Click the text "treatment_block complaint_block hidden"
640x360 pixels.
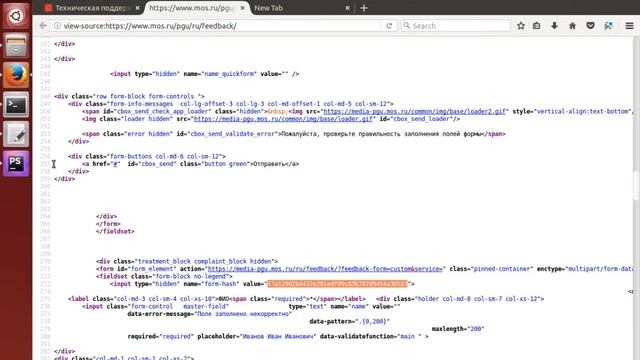point(205,261)
